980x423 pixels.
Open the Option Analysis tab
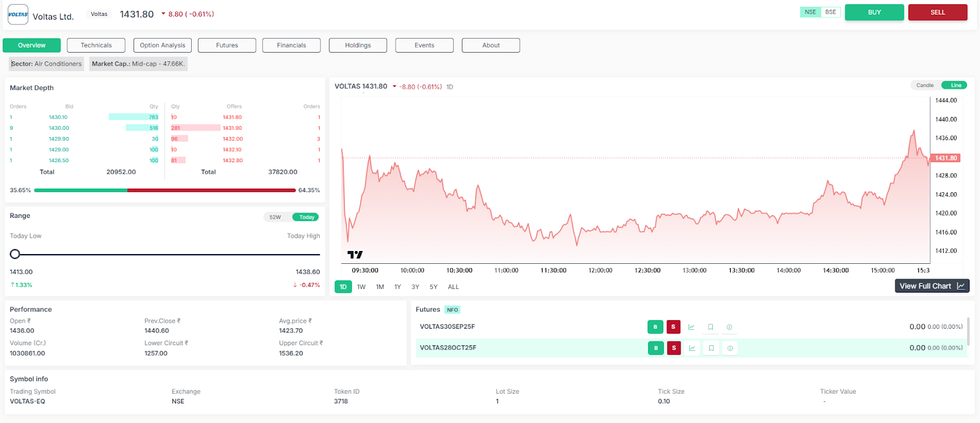[162, 45]
